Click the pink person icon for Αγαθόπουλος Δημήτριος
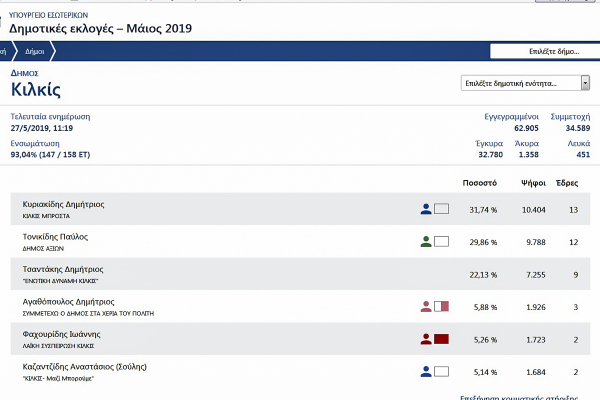Screen dimensions: 600x400 pos(426,306)
